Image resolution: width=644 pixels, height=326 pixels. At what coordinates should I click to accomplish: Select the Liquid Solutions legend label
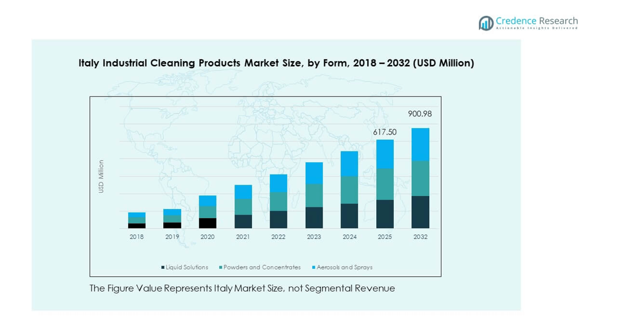(187, 267)
